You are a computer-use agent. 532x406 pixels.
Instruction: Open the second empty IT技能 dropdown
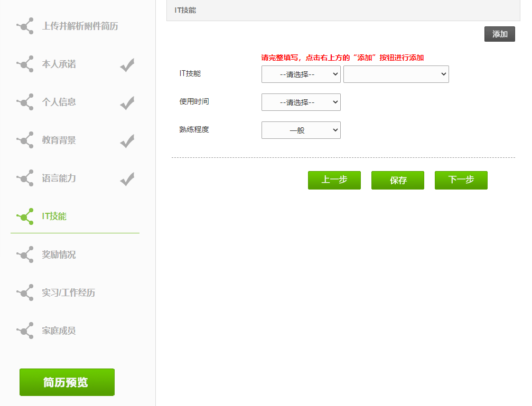[x=396, y=74]
